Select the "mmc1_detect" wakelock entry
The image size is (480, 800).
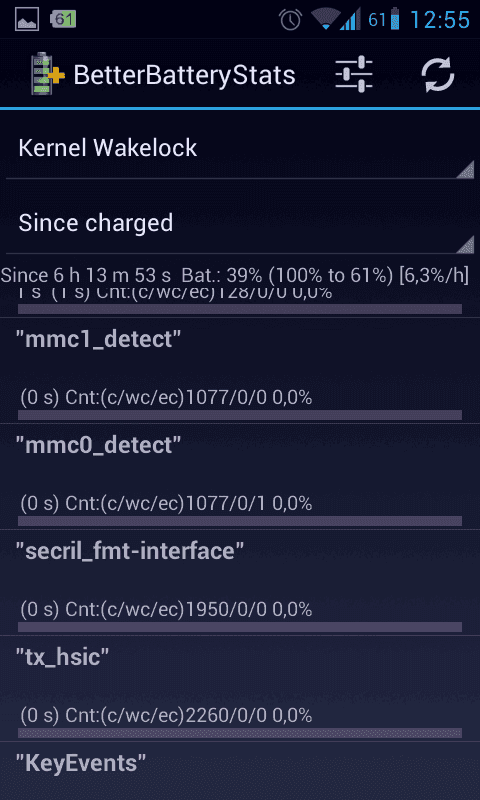coord(240,370)
